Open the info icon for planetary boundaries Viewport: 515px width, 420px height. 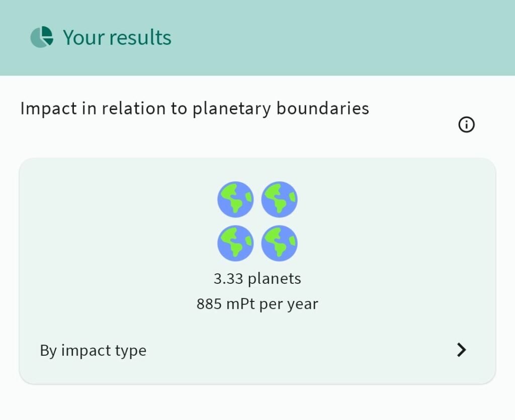coord(467,124)
